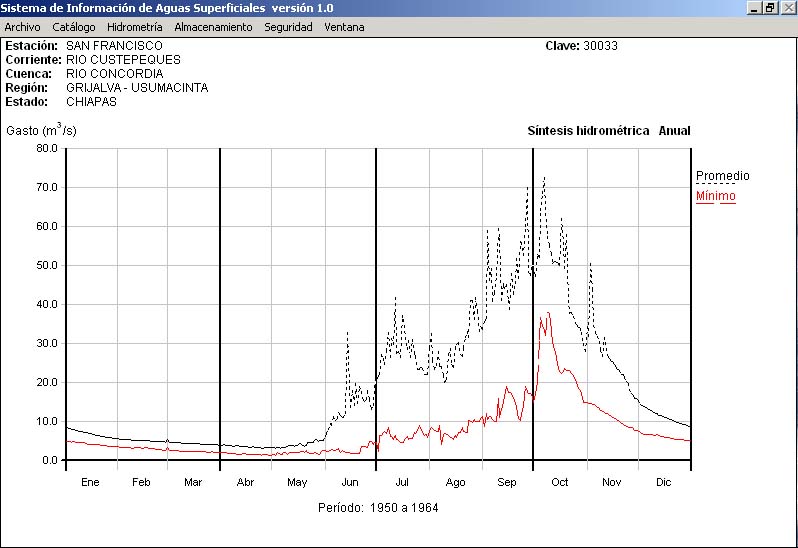Open the Ventana menu
Screen dimensions: 798x548
(344, 27)
